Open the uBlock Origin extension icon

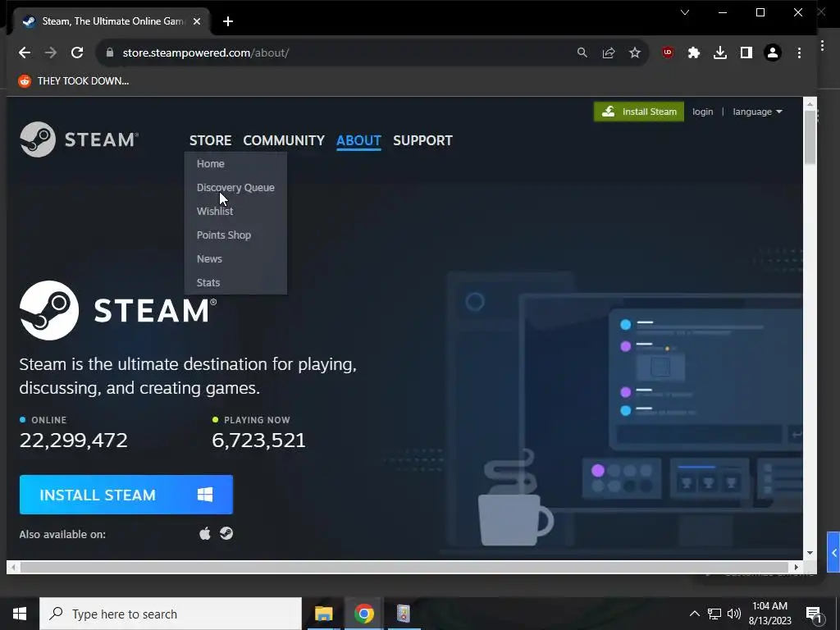click(668, 52)
